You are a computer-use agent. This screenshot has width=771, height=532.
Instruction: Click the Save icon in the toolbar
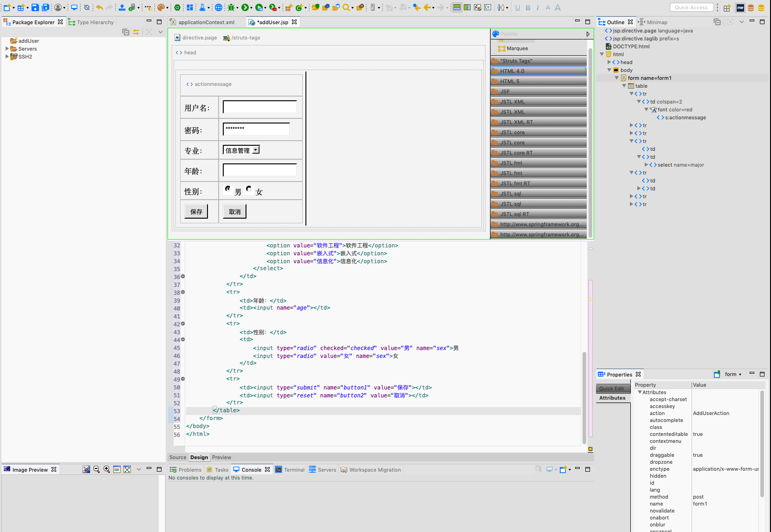35,7
